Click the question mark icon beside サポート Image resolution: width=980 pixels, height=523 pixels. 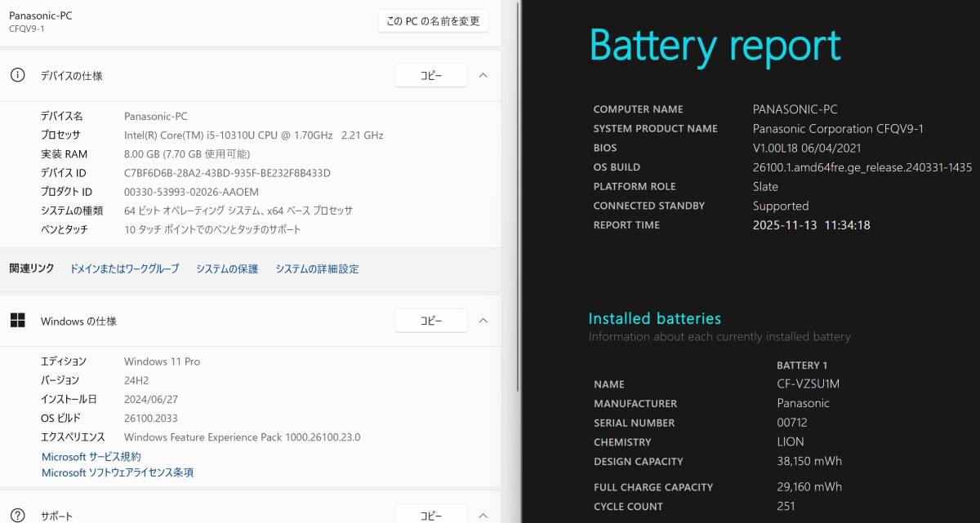click(17, 516)
